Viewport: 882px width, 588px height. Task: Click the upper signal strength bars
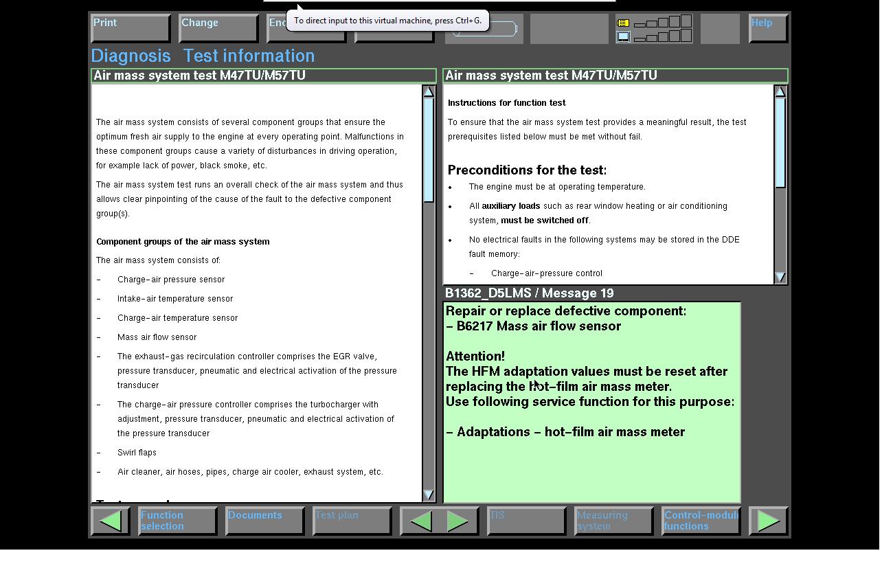click(x=663, y=22)
